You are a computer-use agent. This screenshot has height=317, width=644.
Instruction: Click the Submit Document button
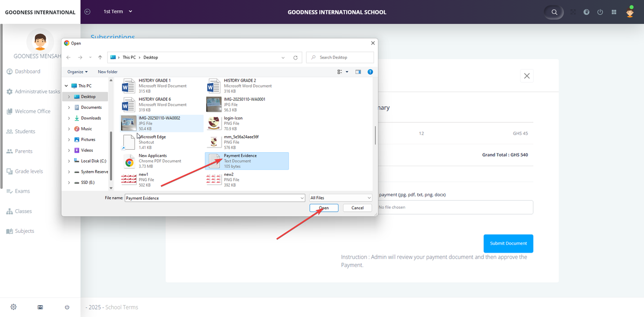tap(508, 243)
